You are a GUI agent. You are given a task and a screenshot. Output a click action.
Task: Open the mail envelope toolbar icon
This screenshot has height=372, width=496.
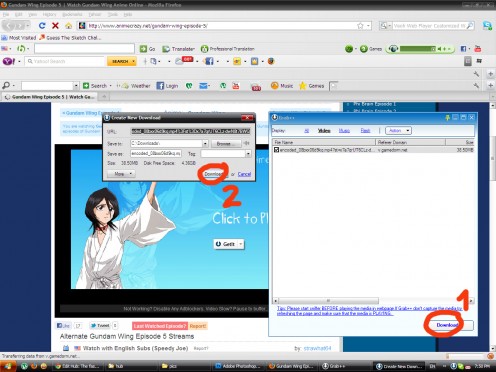[203, 86]
